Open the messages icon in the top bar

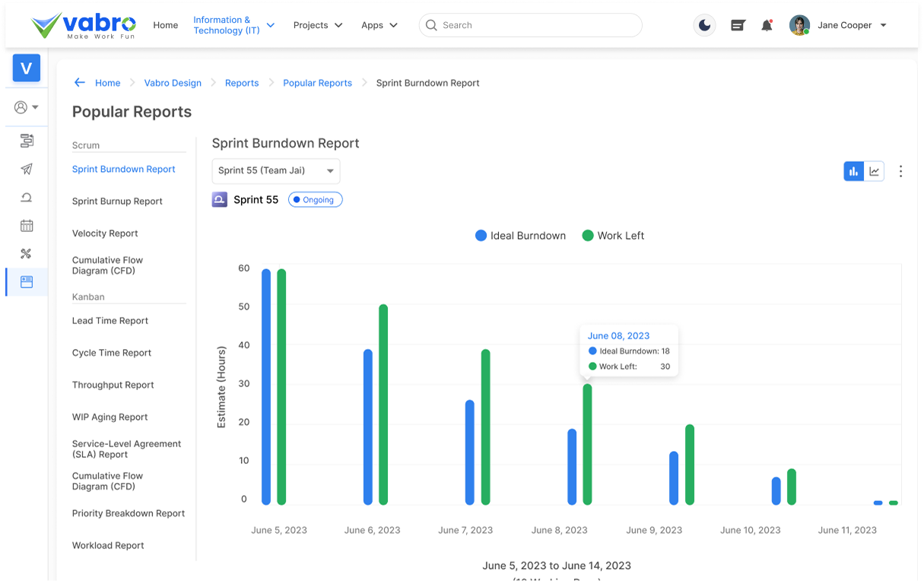737,25
